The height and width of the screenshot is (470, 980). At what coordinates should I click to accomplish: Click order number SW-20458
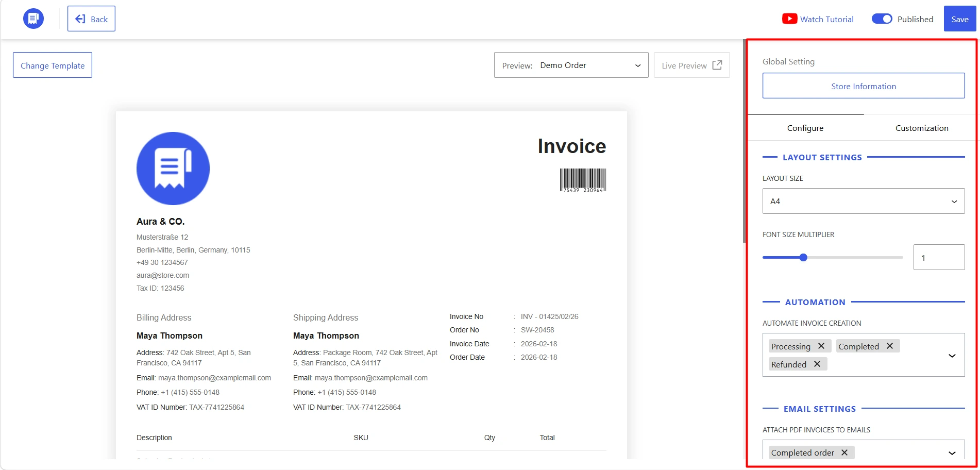click(x=537, y=330)
